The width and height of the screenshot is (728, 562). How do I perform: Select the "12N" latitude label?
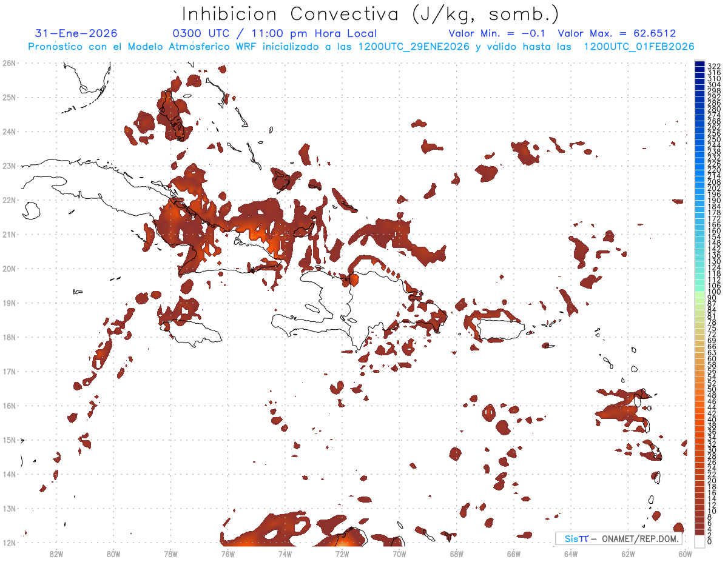tap(8, 543)
